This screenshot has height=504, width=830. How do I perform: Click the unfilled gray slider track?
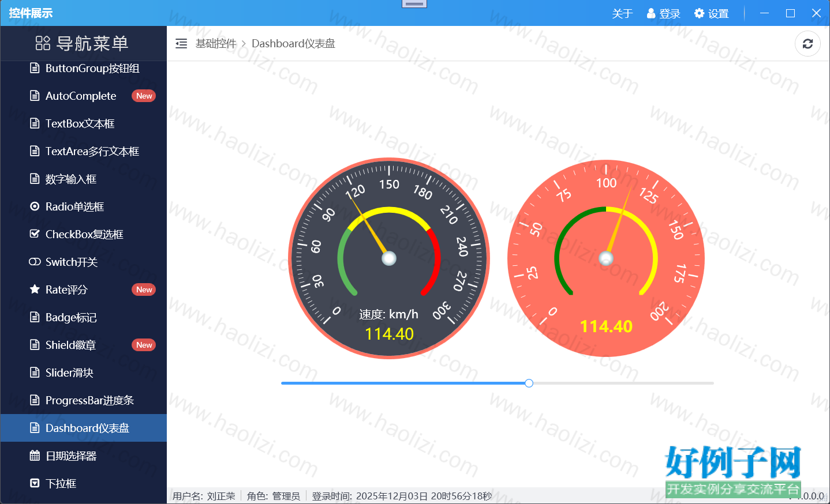(623, 383)
